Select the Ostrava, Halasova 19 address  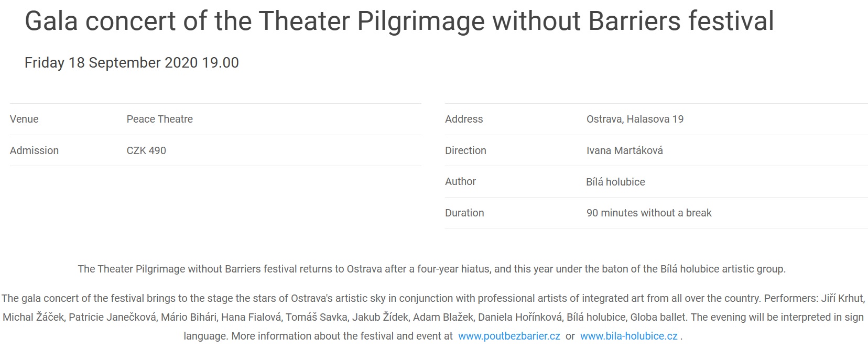click(635, 119)
